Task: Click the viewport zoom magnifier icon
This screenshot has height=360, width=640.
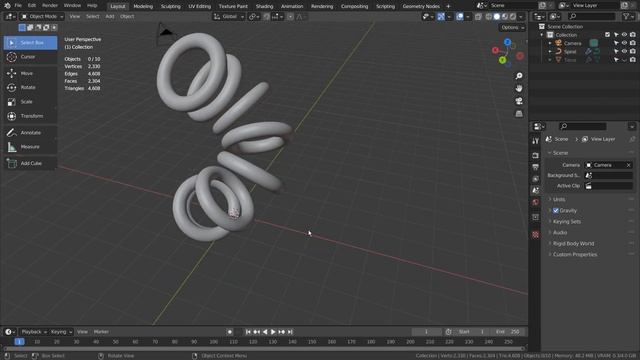Action: tap(519, 76)
